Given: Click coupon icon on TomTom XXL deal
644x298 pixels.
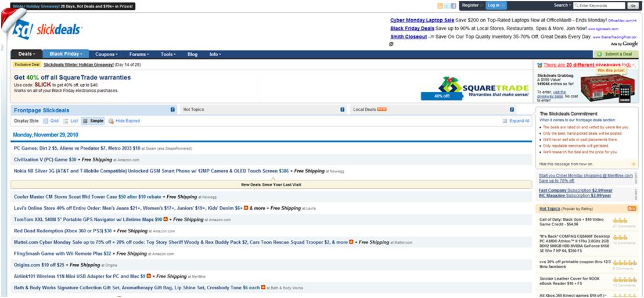Looking at the screenshot, I should [166, 220].
